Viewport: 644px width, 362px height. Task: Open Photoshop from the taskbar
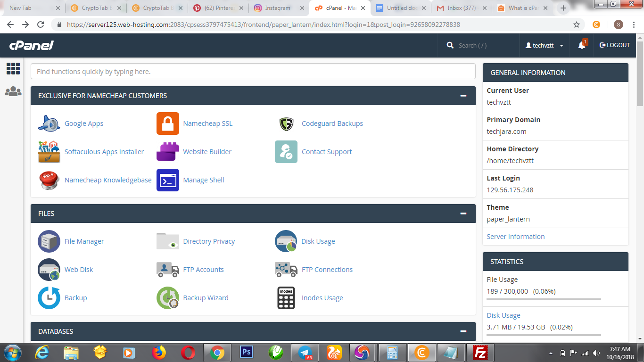click(246, 352)
